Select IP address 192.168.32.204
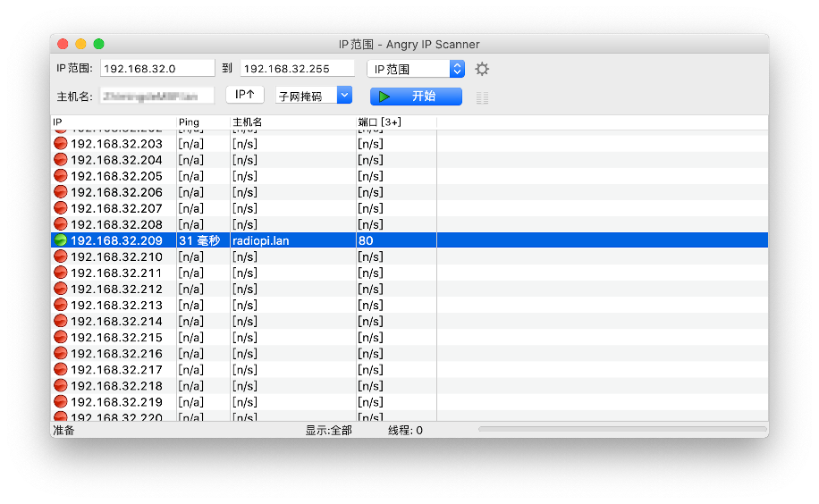The width and height of the screenshot is (819, 504). pyautogui.click(x=116, y=160)
